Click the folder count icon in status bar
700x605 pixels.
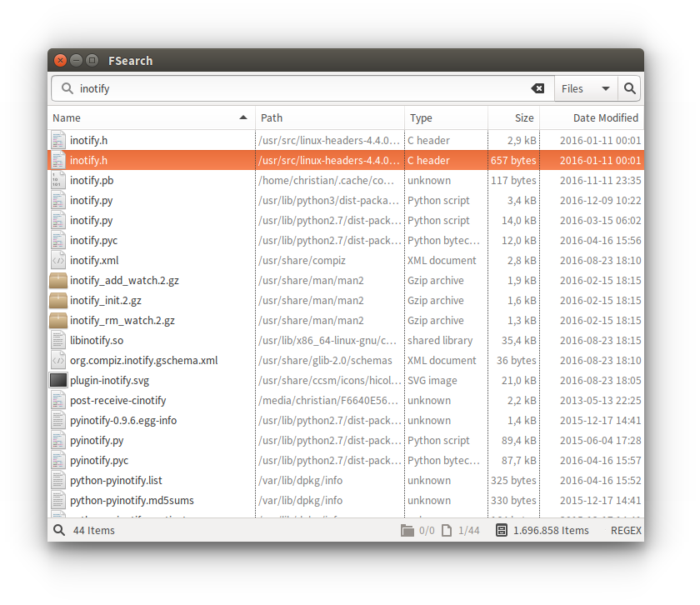point(407,531)
